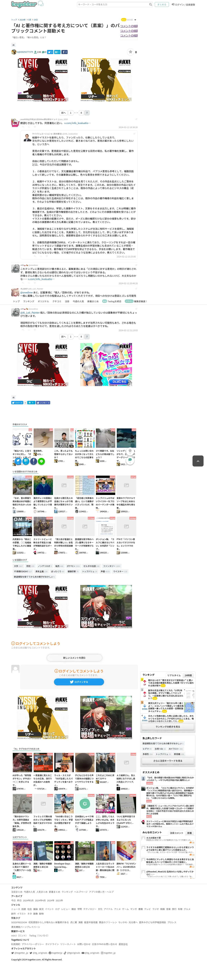Click 前へ in the top pagination
The width and height of the screenshot is (207, 980).
[63, 113]
